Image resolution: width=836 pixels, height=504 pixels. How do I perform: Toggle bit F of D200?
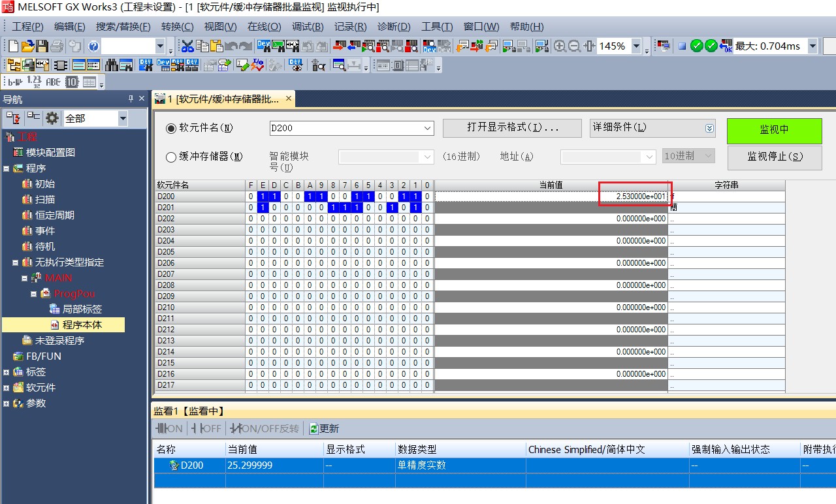(251, 197)
